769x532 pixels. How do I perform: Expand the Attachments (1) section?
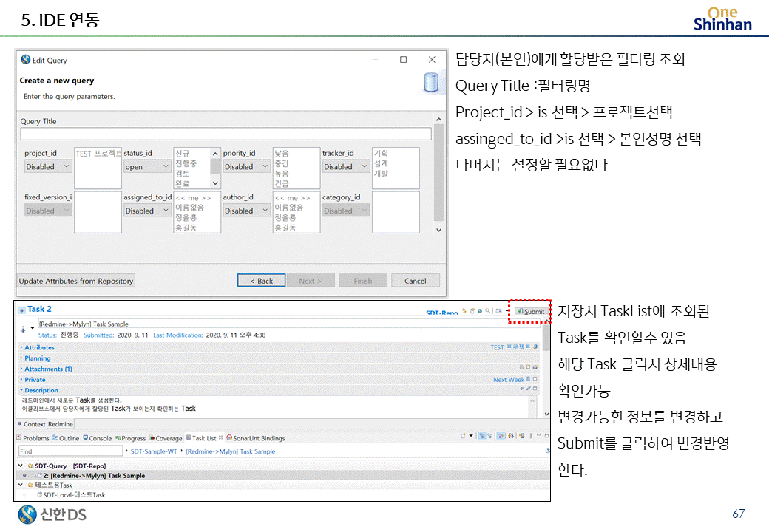point(21,369)
